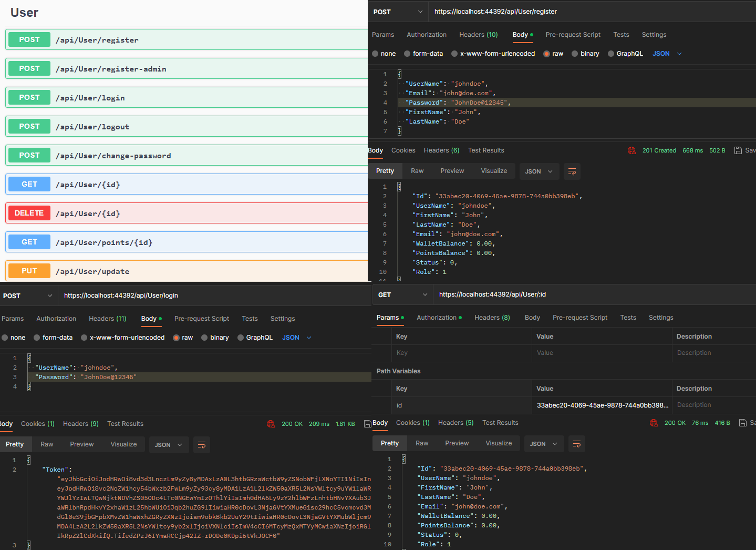Screen dimensions: 756x550
Task: Click the id path variable value field
Action: click(x=602, y=405)
